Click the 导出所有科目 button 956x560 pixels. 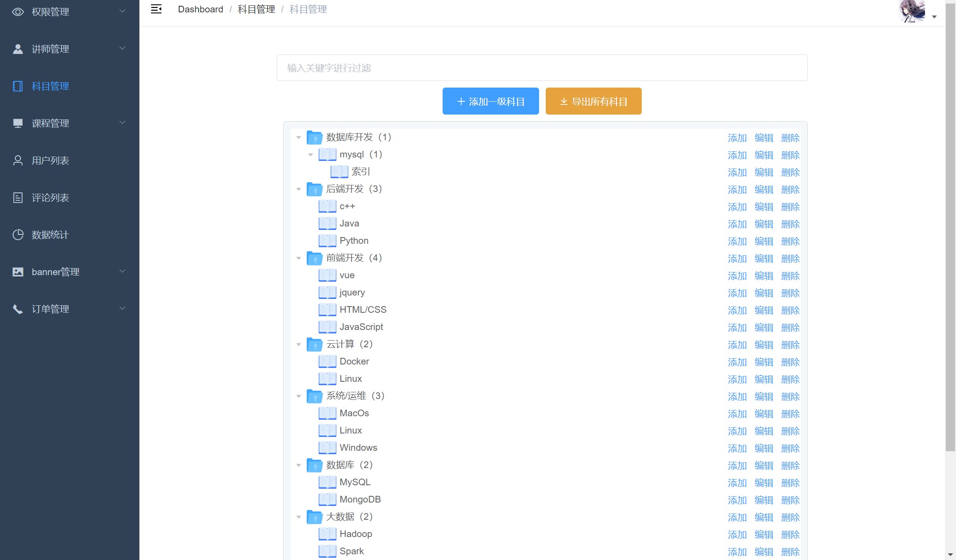coord(593,101)
